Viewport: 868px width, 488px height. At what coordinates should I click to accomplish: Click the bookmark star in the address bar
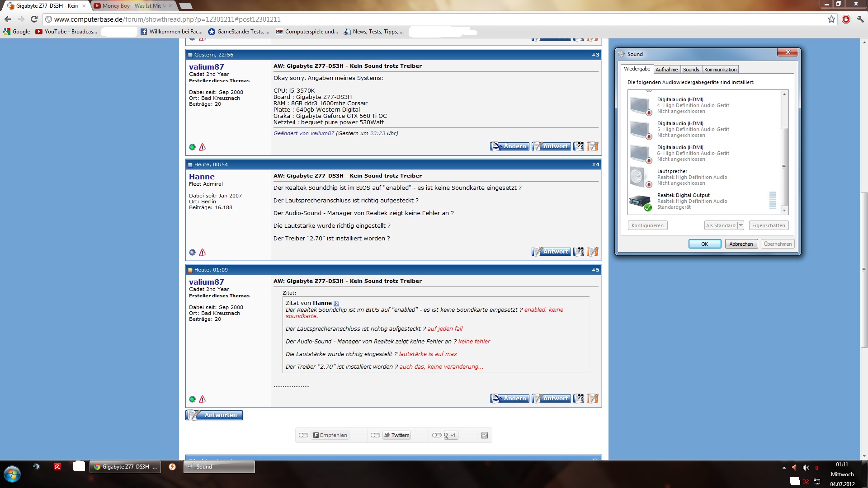(x=831, y=19)
